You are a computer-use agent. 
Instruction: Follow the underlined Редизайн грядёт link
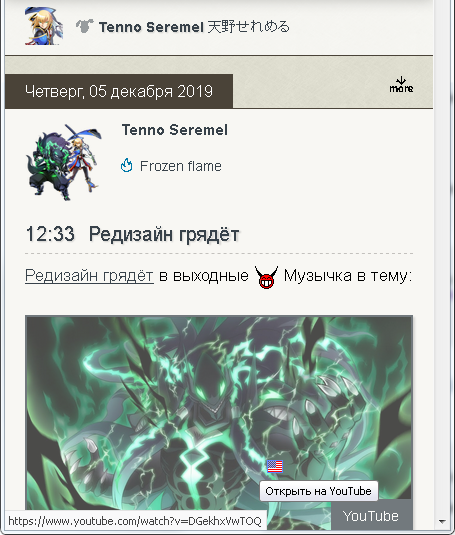click(89, 276)
